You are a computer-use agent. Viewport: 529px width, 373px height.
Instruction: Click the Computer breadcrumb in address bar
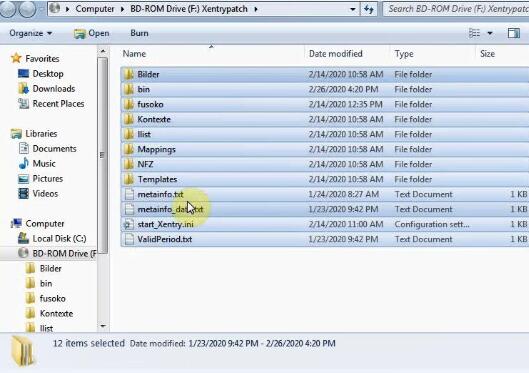point(94,9)
